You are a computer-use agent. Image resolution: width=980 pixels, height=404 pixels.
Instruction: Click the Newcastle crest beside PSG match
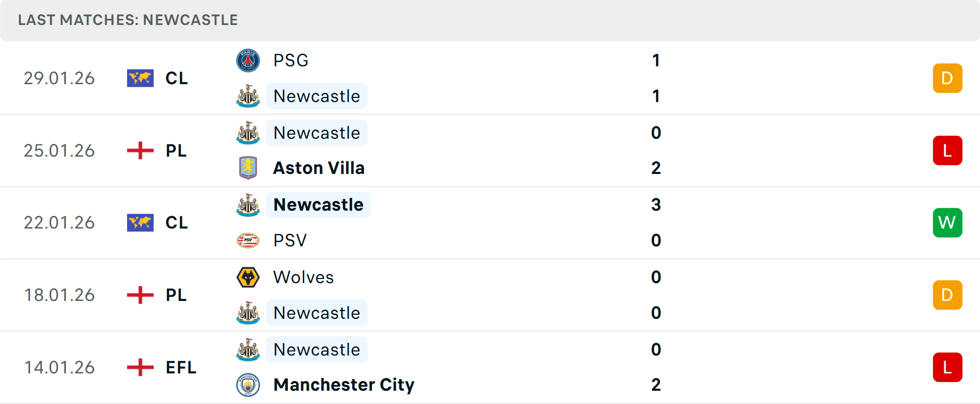[x=249, y=96]
